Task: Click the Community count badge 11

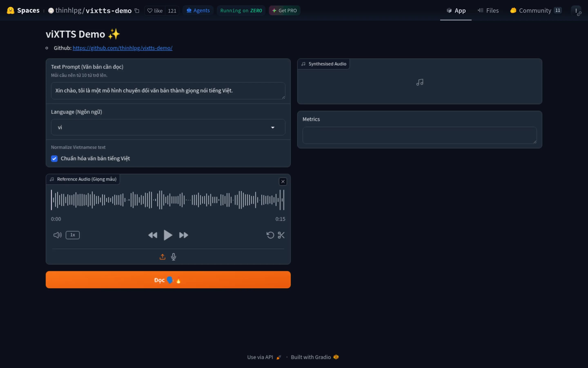Action: [558, 10]
